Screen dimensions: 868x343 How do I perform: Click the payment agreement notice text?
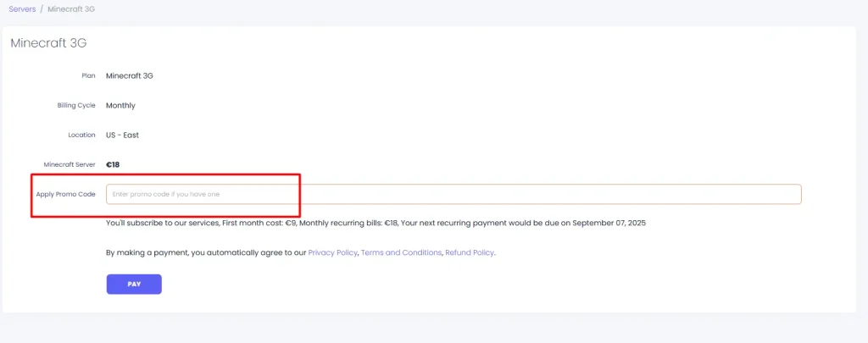point(206,252)
